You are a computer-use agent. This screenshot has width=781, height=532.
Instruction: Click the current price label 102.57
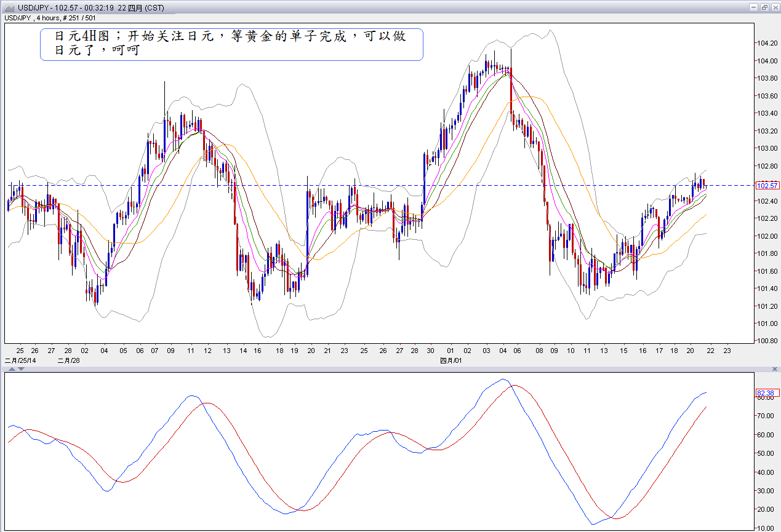click(767, 185)
